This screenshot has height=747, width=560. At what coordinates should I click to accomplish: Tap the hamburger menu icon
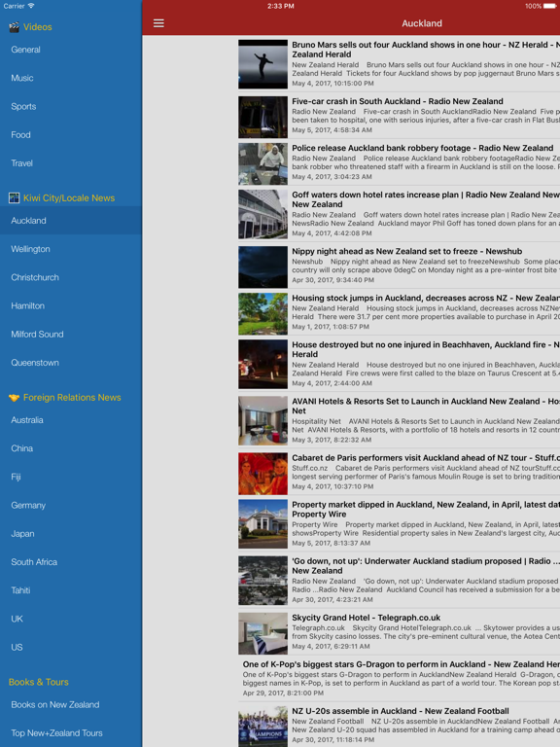click(x=158, y=23)
